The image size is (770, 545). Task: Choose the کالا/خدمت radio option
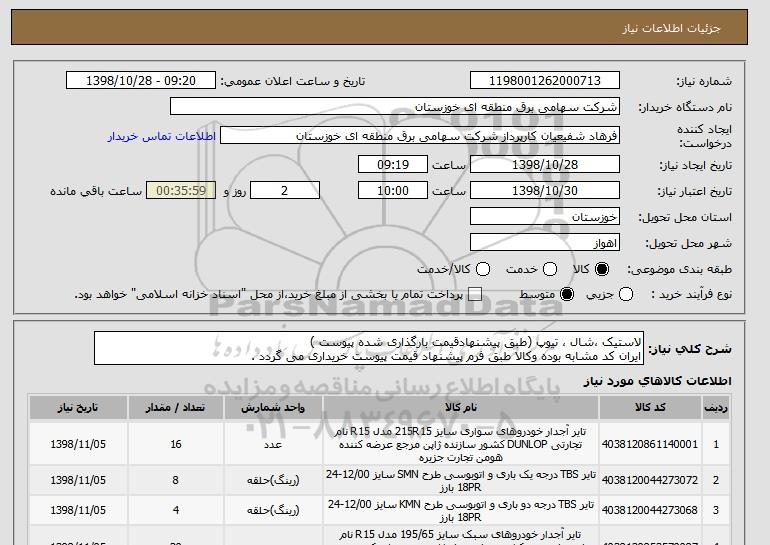point(482,270)
